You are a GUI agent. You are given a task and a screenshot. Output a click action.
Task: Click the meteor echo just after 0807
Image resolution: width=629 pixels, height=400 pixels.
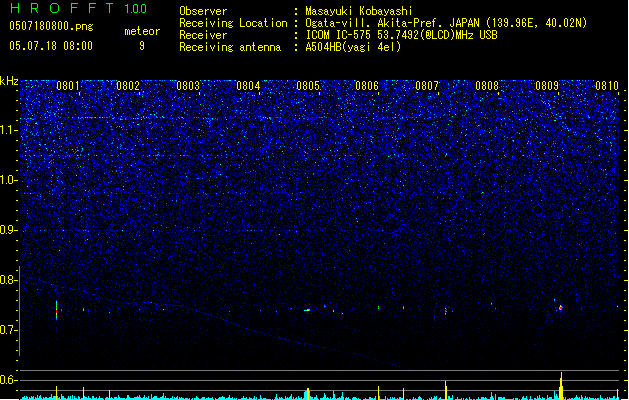click(x=446, y=311)
